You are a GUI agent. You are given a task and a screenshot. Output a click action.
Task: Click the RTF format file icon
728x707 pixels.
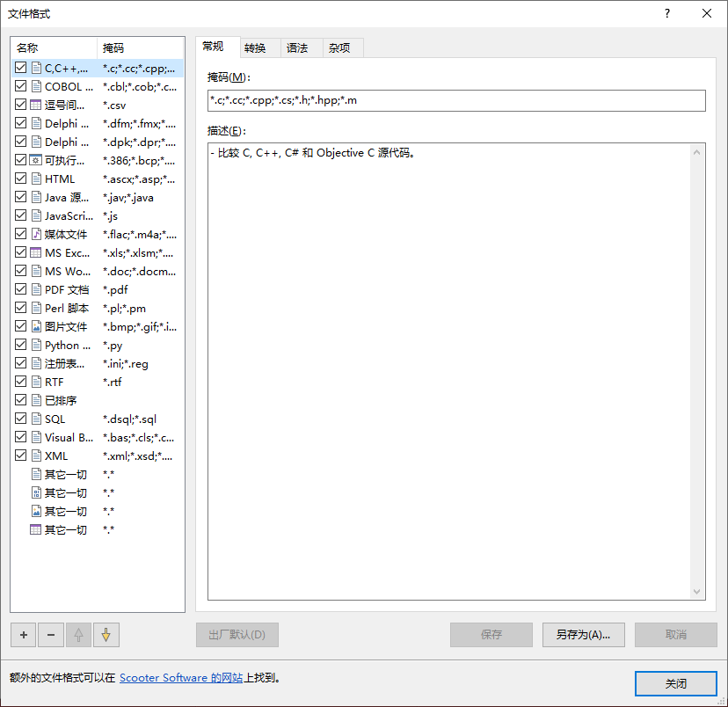point(36,382)
